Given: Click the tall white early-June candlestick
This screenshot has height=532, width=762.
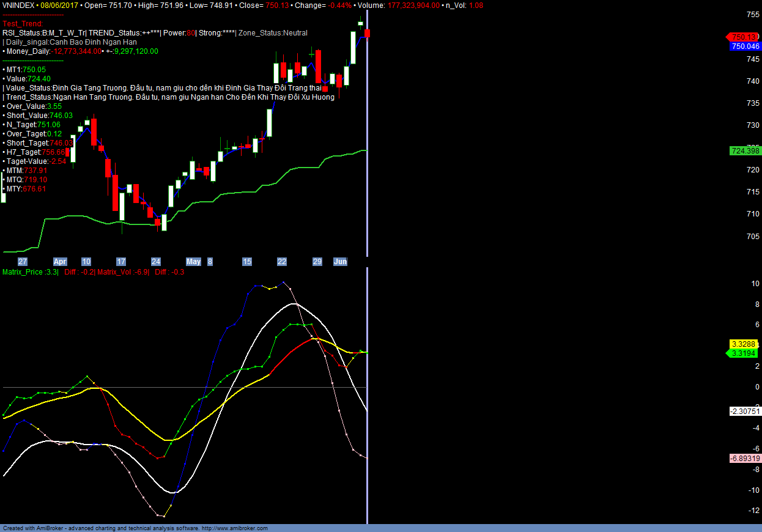Looking at the screenshot, I should 353,48.
